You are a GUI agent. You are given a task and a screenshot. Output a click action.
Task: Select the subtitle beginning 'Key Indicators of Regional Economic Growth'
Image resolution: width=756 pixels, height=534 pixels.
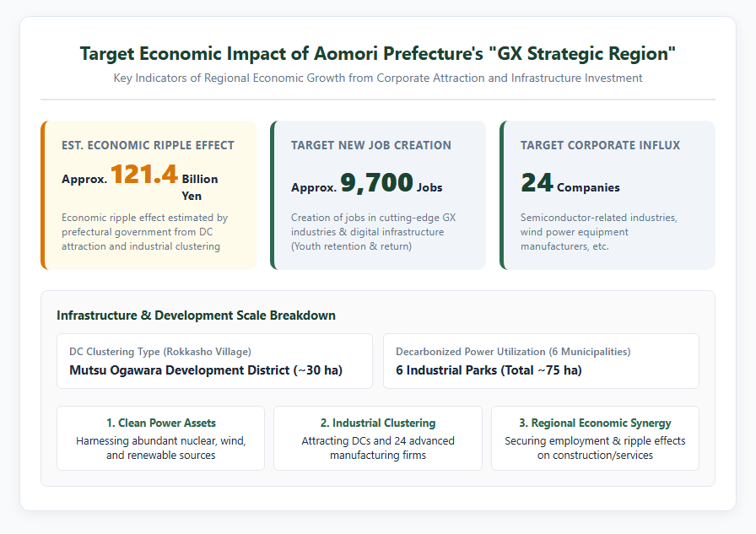pyautogui.click(x=378, y=78)
